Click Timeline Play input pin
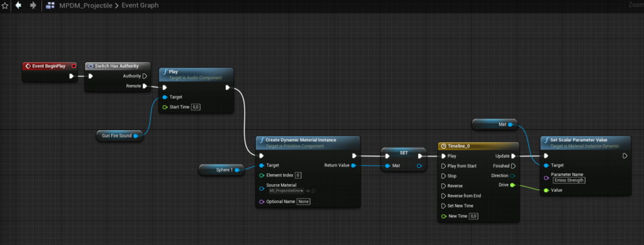Image resolution: width=644 pixels, height=245 pixels. (443, 156)
